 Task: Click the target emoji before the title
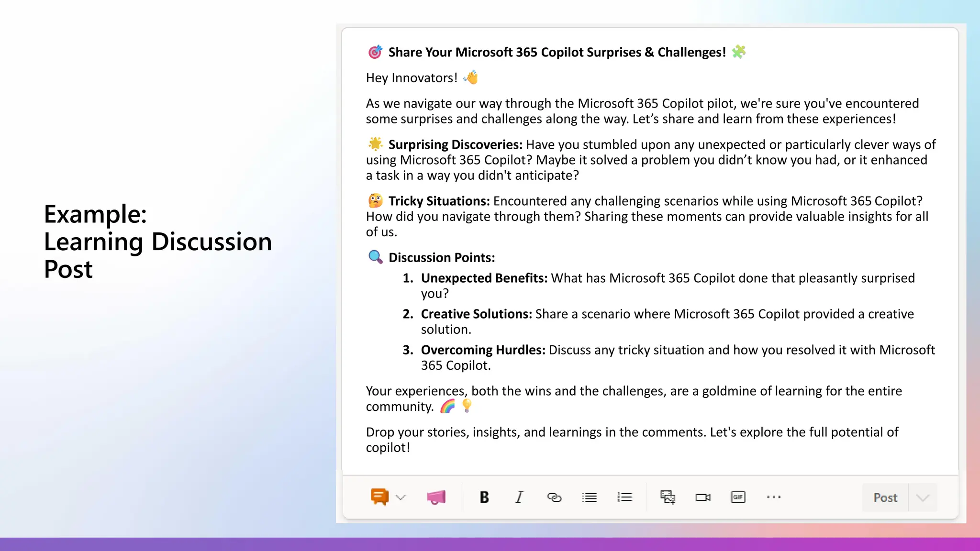point(375,52)
